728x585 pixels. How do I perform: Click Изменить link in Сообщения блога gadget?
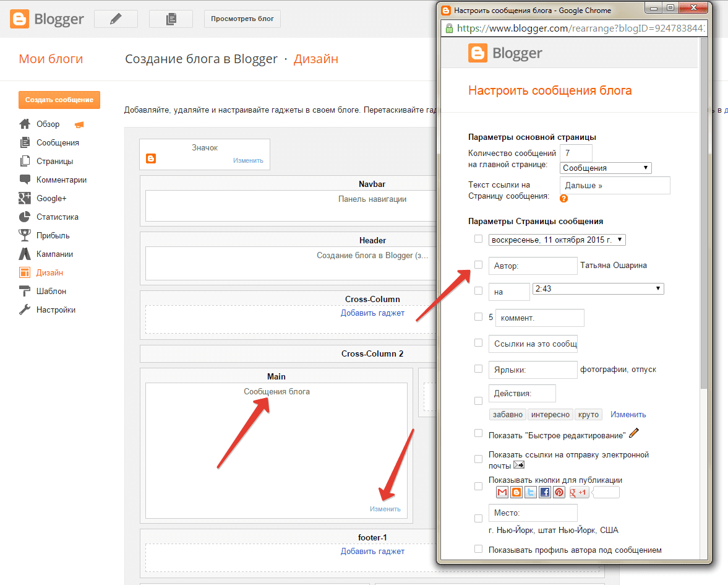[x=385, y=509]
